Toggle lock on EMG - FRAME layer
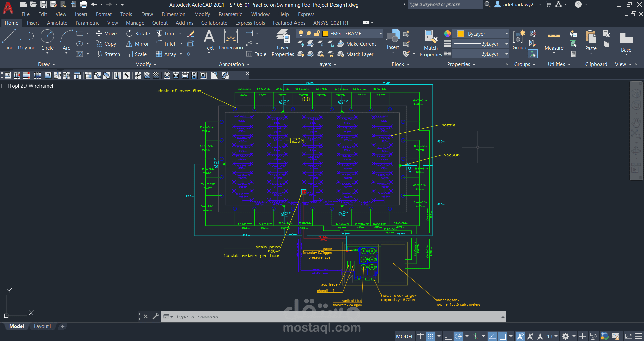Viewport: 644px width, 341px height. pos(317,33)
